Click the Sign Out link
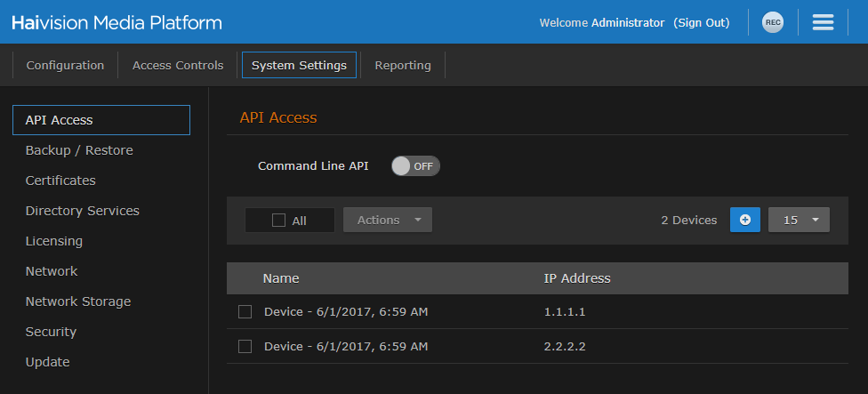Image resolution: width=868 pixels, height=394 pixels. tap(701, 22)
